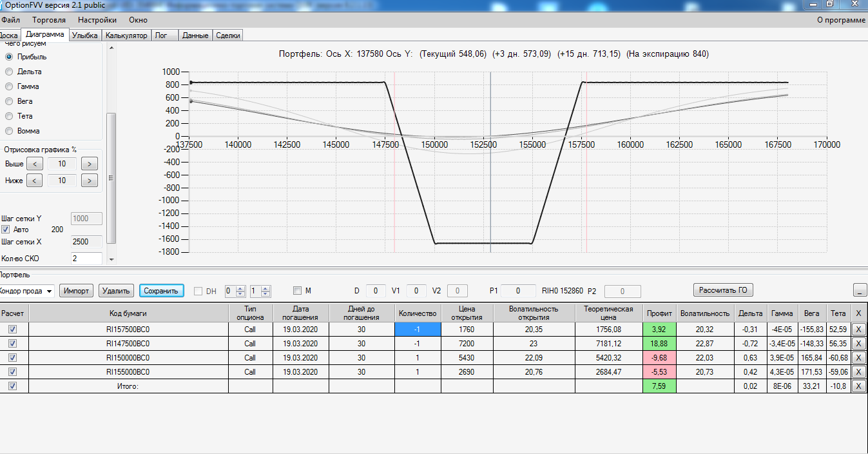Delete row RI147500BC0 with X button

pyautogui.click(x=858, y=343)
